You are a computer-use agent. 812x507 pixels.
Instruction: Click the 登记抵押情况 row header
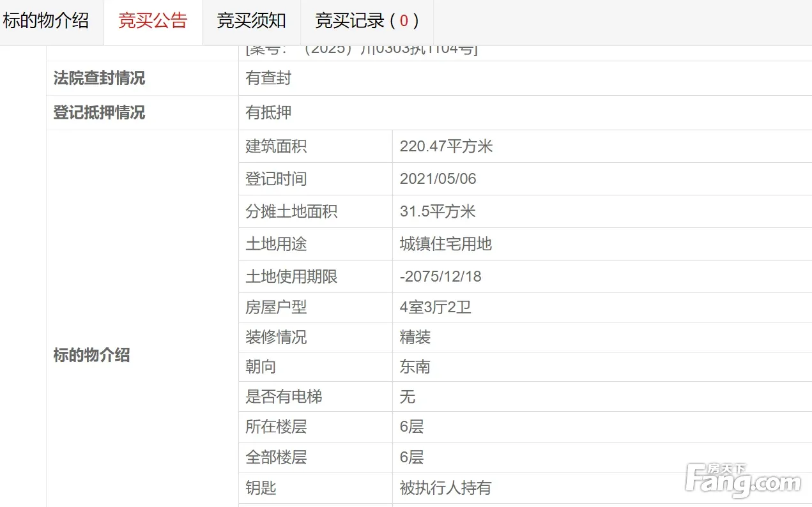click(x=99, y=112)
